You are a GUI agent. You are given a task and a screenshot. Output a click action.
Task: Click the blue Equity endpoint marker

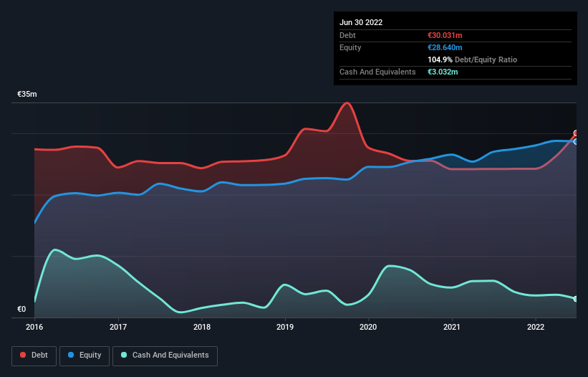pos(576,142)
